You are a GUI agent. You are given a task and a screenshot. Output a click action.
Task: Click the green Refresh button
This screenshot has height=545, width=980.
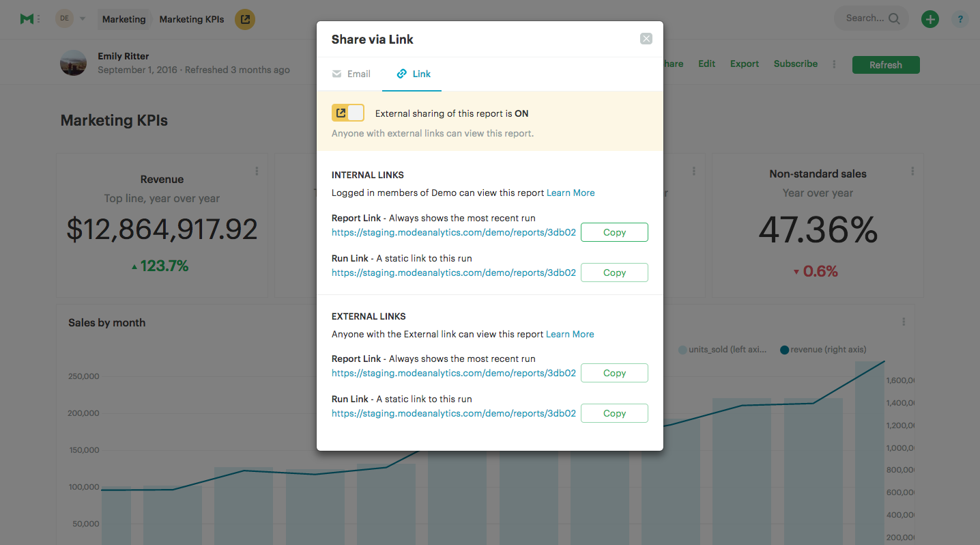pos(886,65)
